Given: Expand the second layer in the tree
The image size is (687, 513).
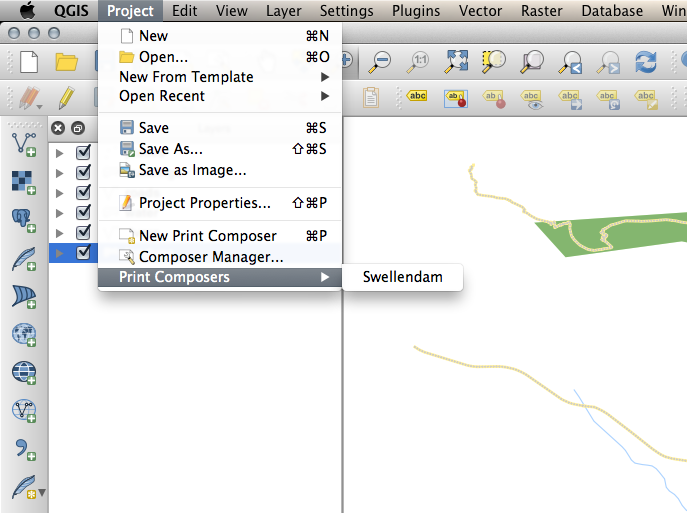Looking at the screenshot, I should click(60, 173).
